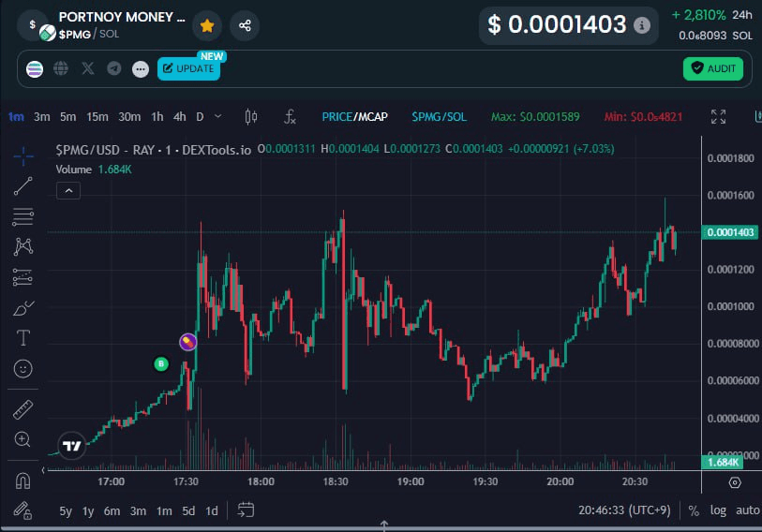Open the prediction and measurement tools
Viewport: 762px width, 532px height.
[22, 277]
